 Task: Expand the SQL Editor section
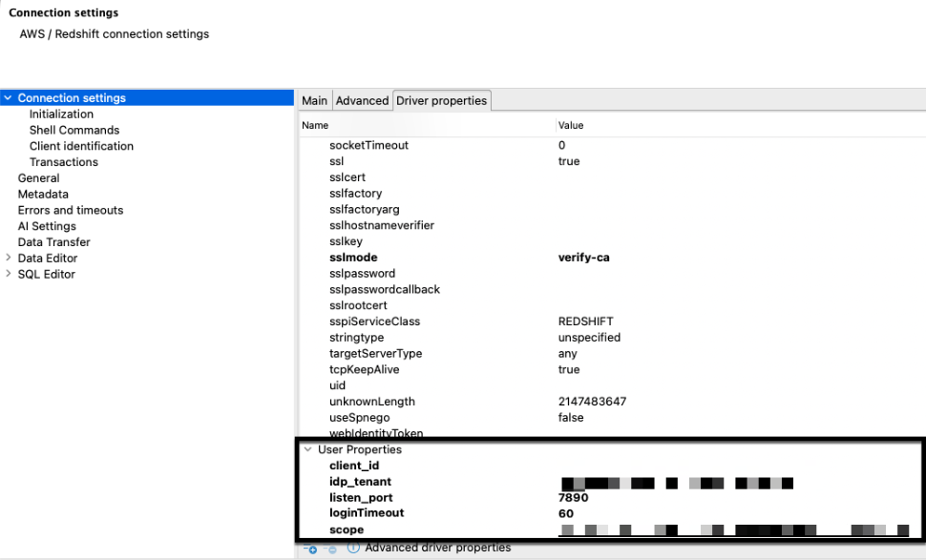[x=8, y=274]
